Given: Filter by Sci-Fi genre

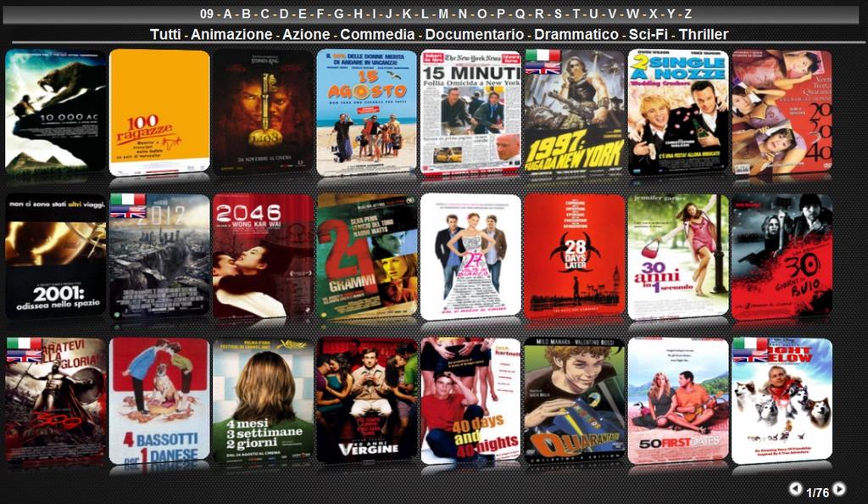Looking at the screenshot, I should (x=648, y=34).
